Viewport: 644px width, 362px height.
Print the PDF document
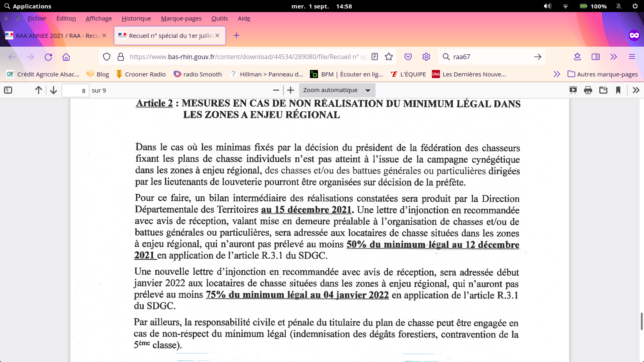pyautogui.click(x=588, y=90)
